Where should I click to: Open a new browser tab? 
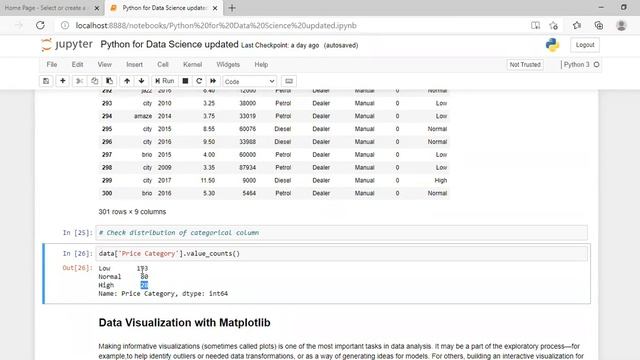point(232,8)
